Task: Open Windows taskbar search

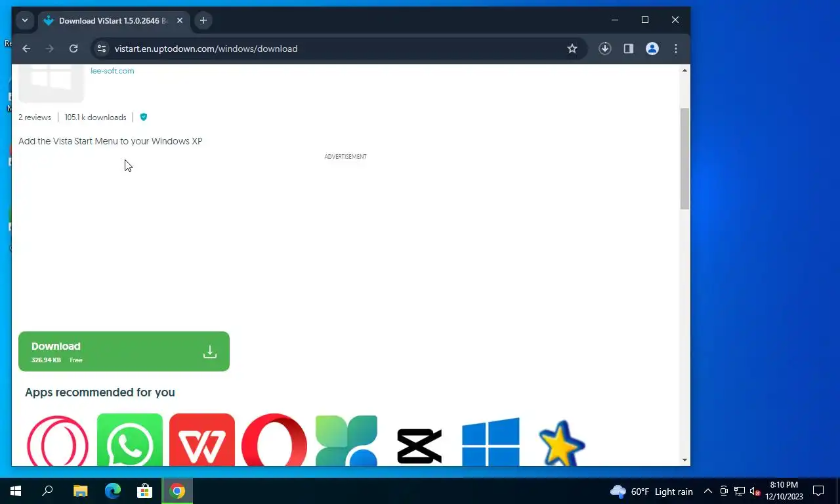Action: pyautogui.click(x=47, y=491)
